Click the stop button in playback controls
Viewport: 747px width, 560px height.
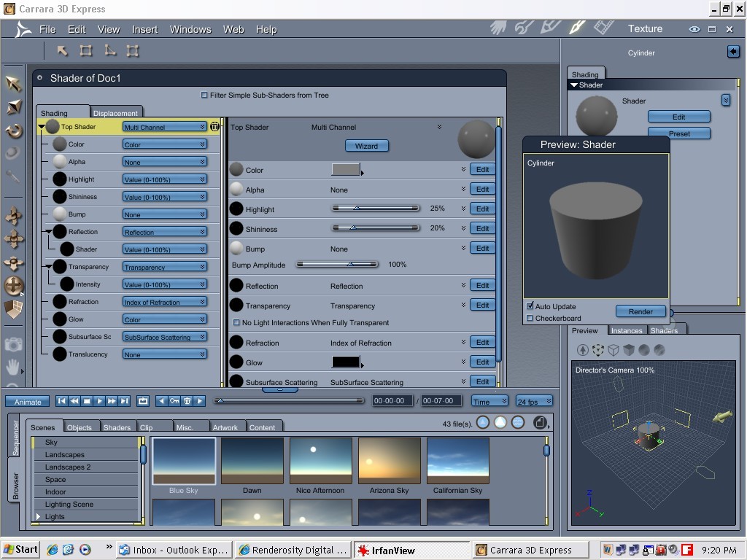(x=87, y=401)
